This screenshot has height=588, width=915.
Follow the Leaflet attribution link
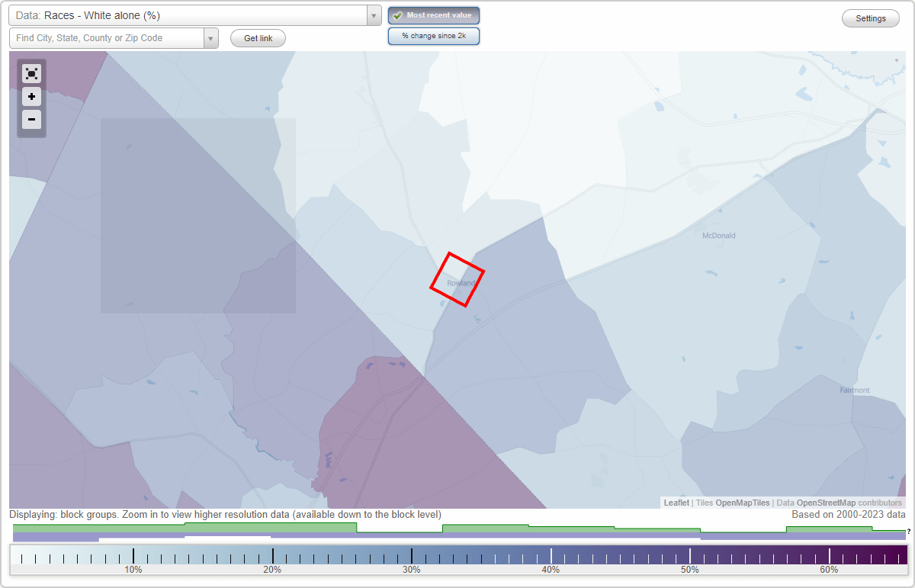tap(676, 503)
